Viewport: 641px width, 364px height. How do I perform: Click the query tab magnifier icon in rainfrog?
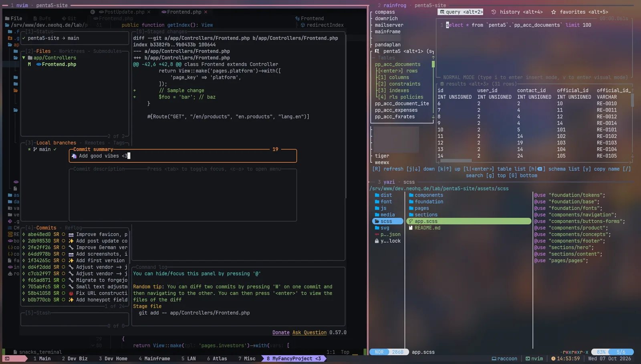(x=442, y=12)
